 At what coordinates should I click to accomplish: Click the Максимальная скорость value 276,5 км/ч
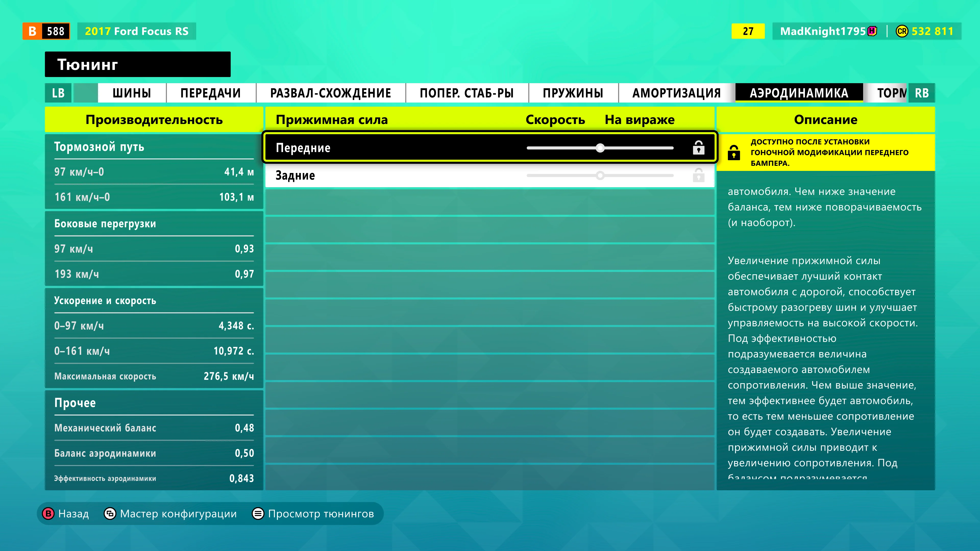click(x=229, y=376)
